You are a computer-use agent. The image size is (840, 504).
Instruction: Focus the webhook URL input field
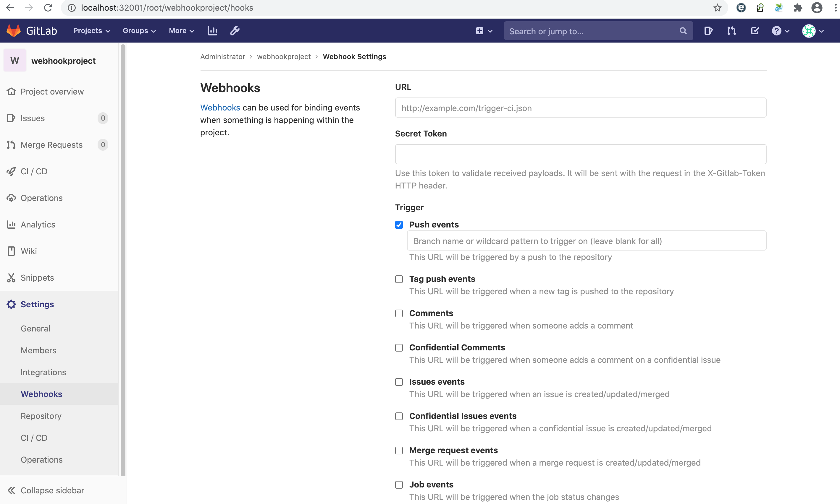click(580, 108)
